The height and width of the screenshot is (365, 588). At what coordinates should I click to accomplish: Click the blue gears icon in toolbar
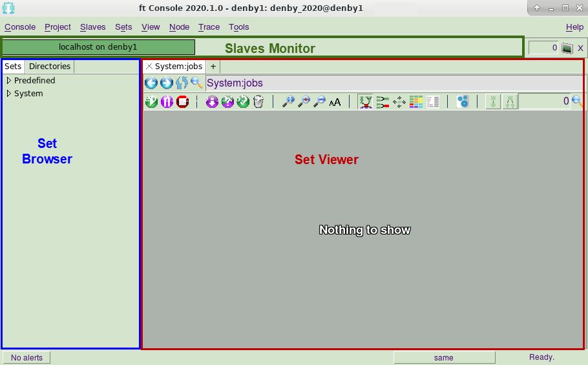(463, 101)
